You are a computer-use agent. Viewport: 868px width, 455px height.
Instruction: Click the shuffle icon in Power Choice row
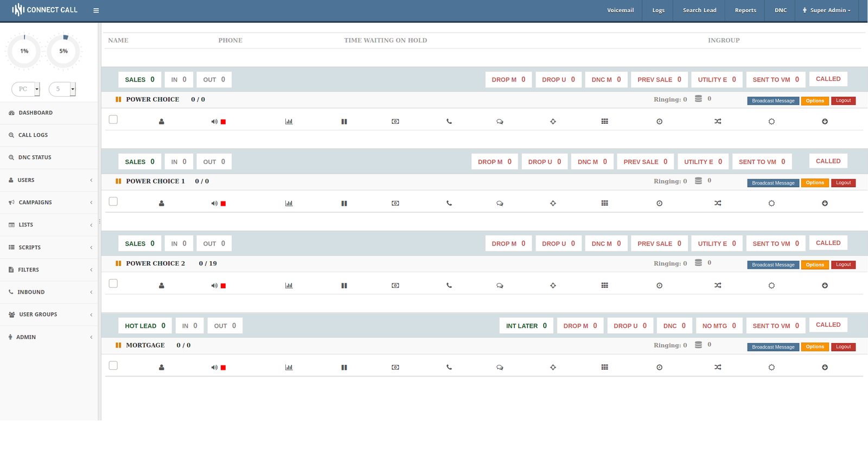pyautogui.click(x=718, y=122)
